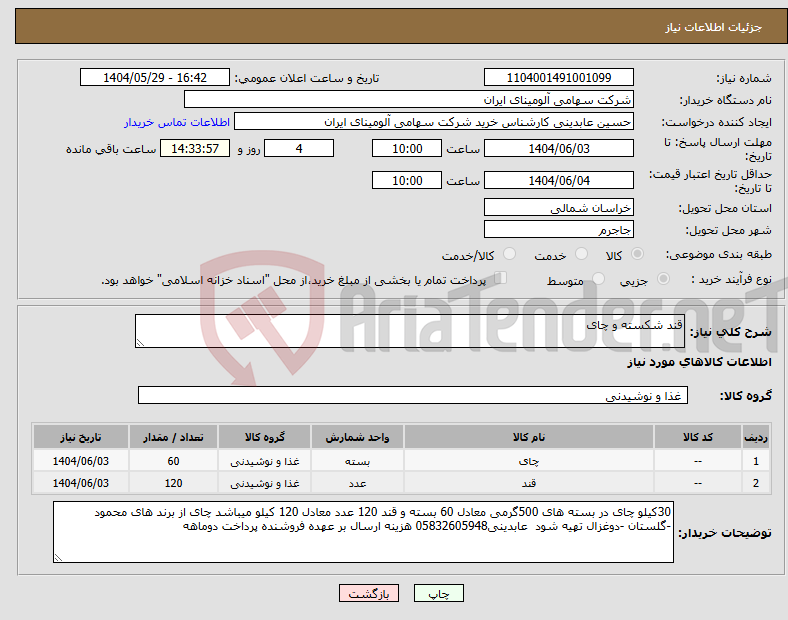The height and width of the screenshot is (620, 788).
Task: Click the page title جزئیات اطلاعات نیاز
Action: coord(714,27)
